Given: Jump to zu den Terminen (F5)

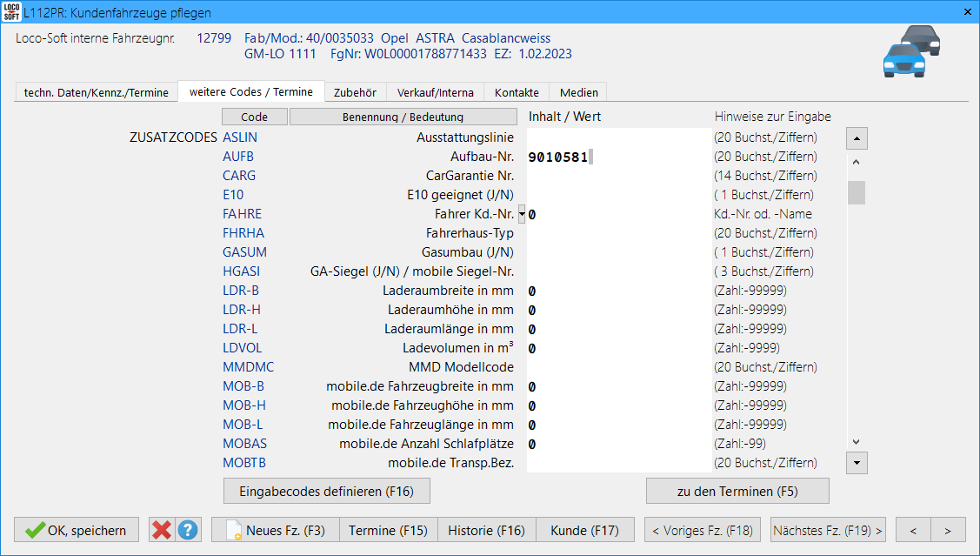Looking at the screenshot, I should 737,491.
